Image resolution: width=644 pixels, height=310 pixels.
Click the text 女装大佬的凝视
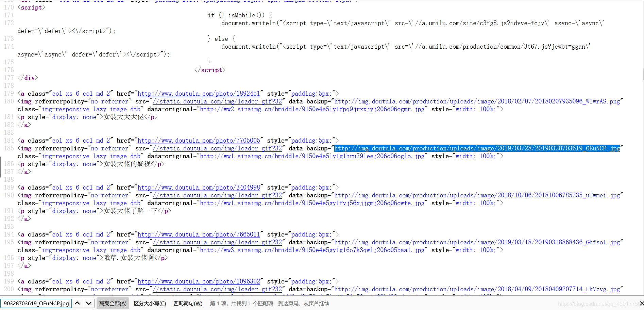pos(127,164)
